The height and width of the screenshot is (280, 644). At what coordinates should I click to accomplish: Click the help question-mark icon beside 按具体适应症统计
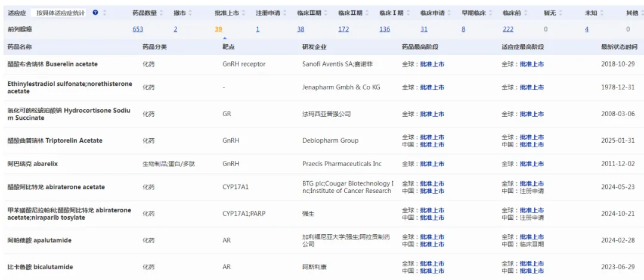pos(95,13)
